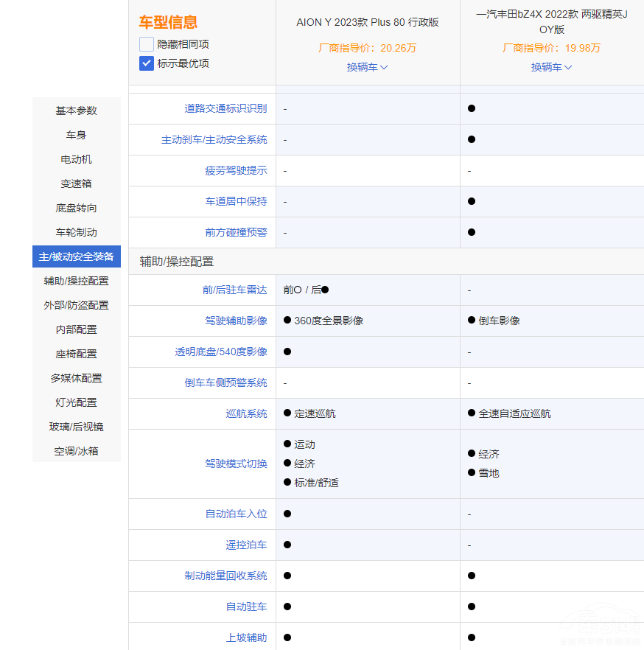The width and height of the screenshot is (644, 650).
Task: Jump to 电动机 section
Action: [x=76, y=159]
